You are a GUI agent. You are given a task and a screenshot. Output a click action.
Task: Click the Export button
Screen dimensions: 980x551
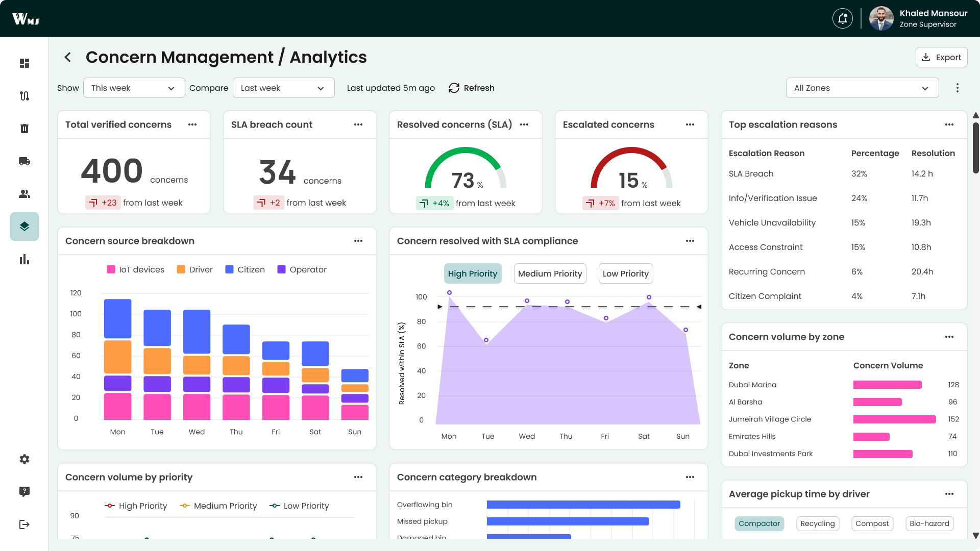click(941, 57)
